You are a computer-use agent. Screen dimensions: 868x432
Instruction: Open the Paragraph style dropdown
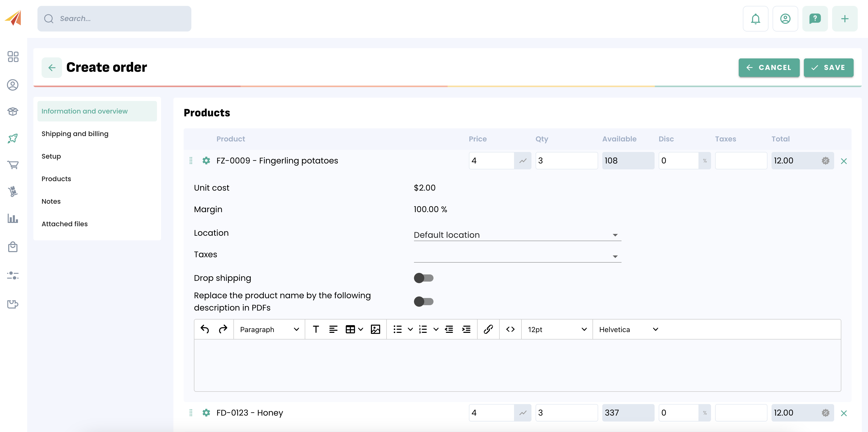coord(269,329)
